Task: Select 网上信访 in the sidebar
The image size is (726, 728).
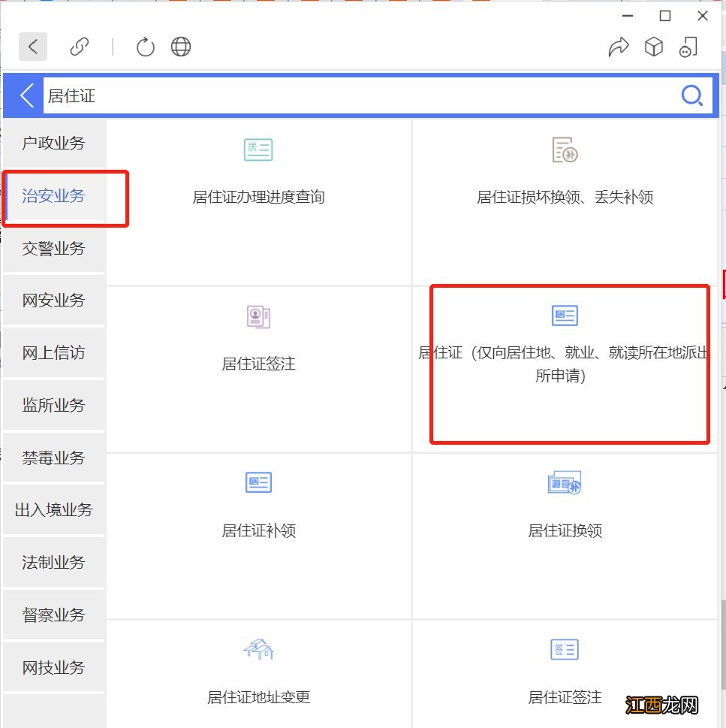Action: coord(54,352)
